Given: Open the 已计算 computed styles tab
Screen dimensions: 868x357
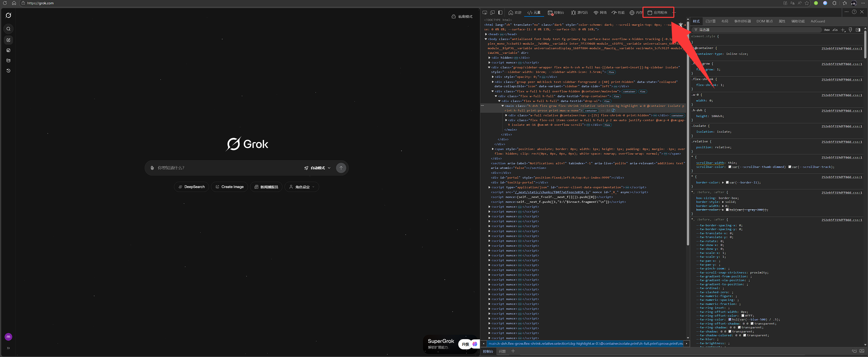Looking at the screenshot, I should pos(710,21).
